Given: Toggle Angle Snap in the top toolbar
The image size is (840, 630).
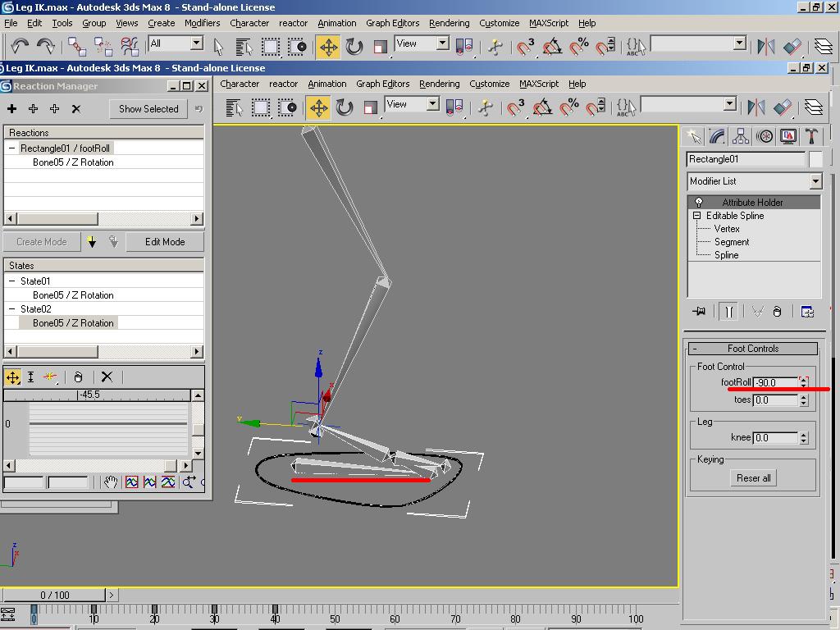Looking at the screenshot, I should [552, 47].
